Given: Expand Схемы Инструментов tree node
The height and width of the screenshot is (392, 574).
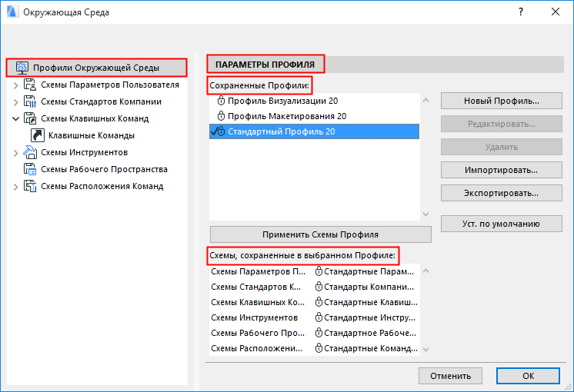Looking at the screenshot, I should (x=15, y=153).
